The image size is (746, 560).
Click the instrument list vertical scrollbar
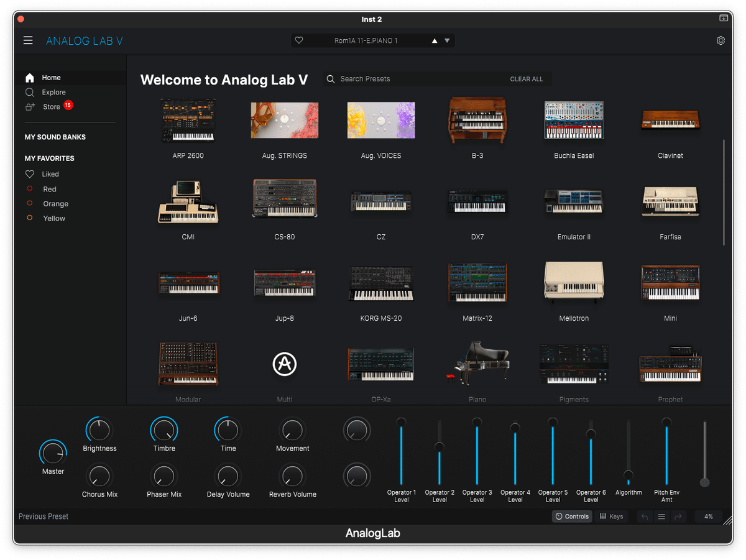point(724,193)
